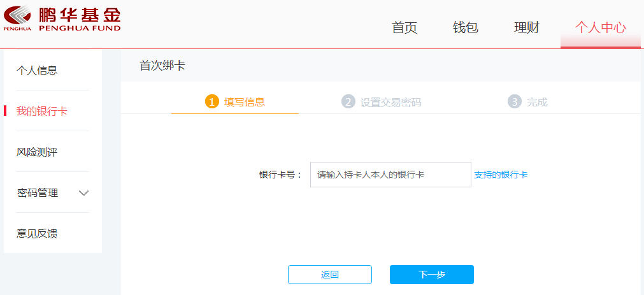Open the 理财 navigation tab
Screen dimensions: 644x295
(x=527, y=27)
